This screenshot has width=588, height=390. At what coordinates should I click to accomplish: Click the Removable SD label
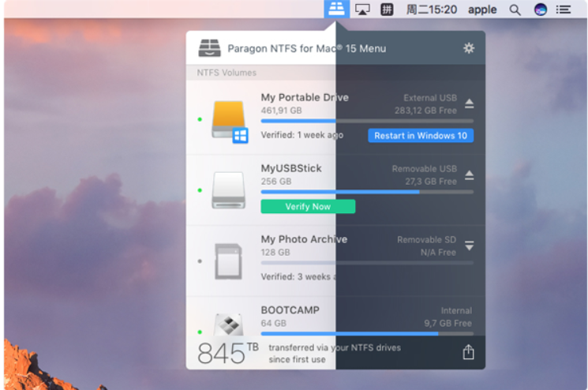(427, 240)
